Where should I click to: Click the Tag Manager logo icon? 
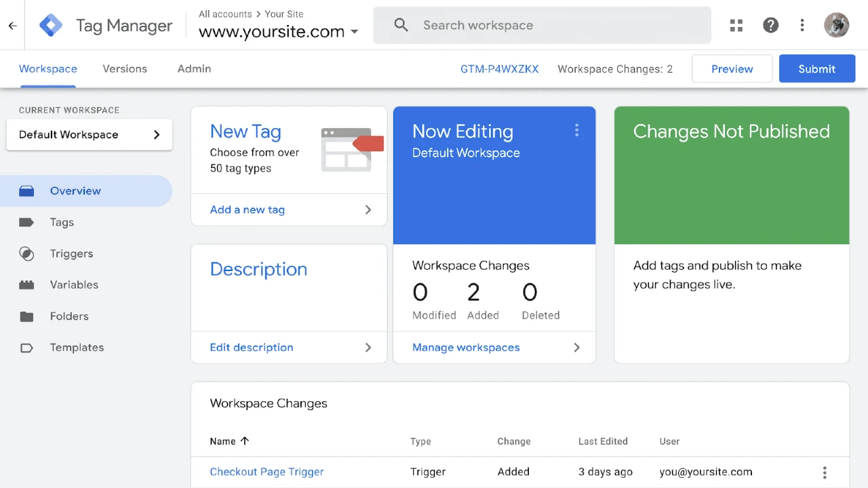pyautogui.click(x=51, y=25)
